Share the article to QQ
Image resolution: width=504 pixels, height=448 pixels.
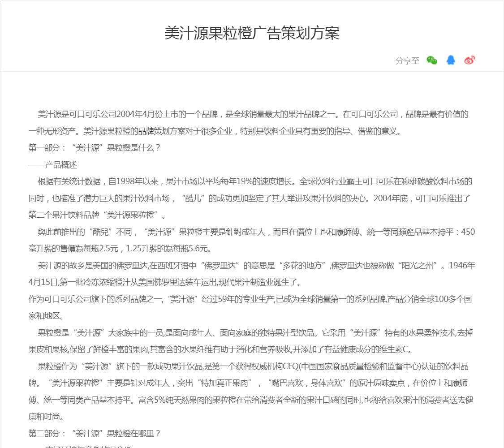point(451,60)
